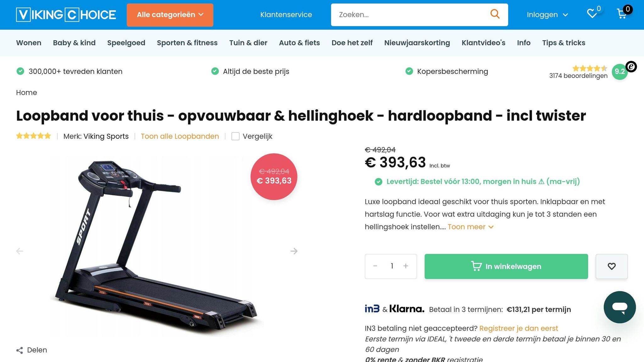Open the wishlist heart in header
The height and width of the screenshot is (362, 644).
pyautogui.click(x=592, y=14)
